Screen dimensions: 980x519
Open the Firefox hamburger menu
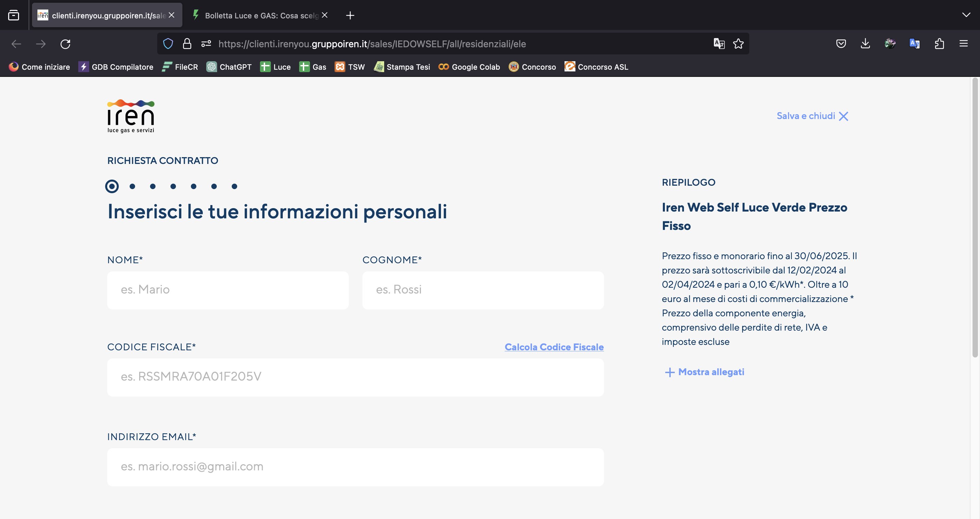(x=963, y=44)
